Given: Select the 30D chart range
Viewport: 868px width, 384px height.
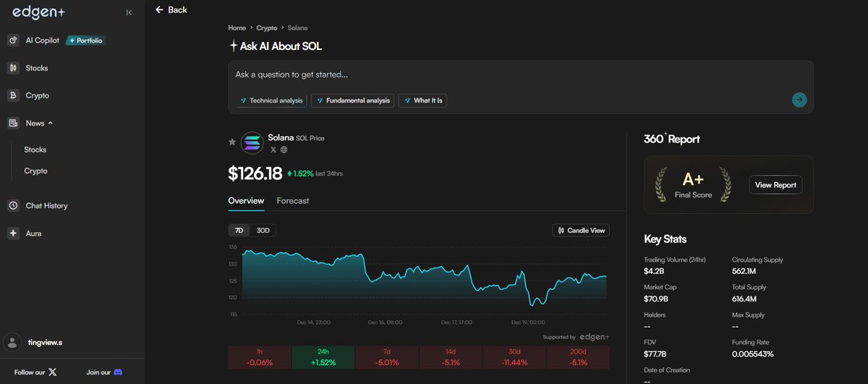Looking at the screenshot, I should (263, 230).
